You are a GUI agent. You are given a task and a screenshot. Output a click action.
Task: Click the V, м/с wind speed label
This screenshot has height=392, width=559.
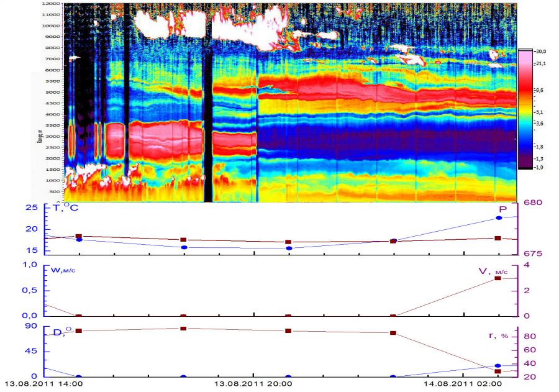coord(495,269)
